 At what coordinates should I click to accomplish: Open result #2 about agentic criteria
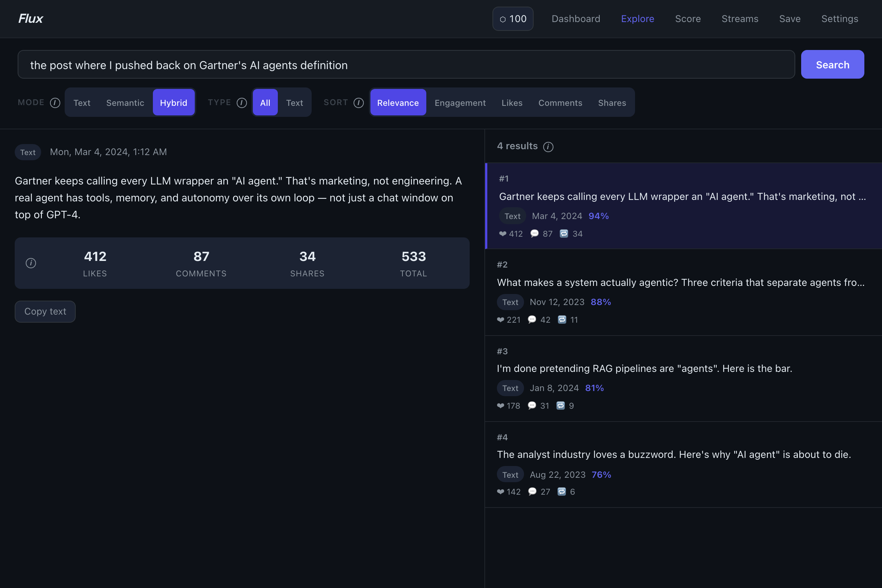pyautogui.click(x=683, y=292)
